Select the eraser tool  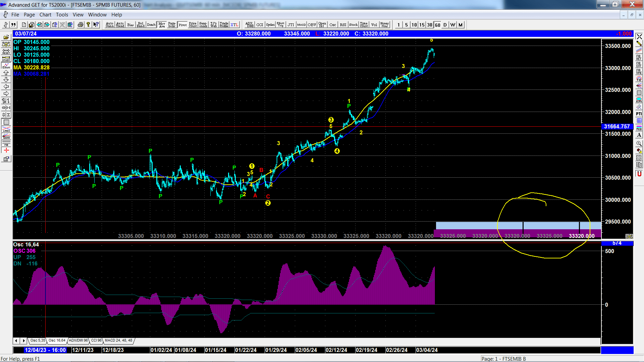(639, 150)
